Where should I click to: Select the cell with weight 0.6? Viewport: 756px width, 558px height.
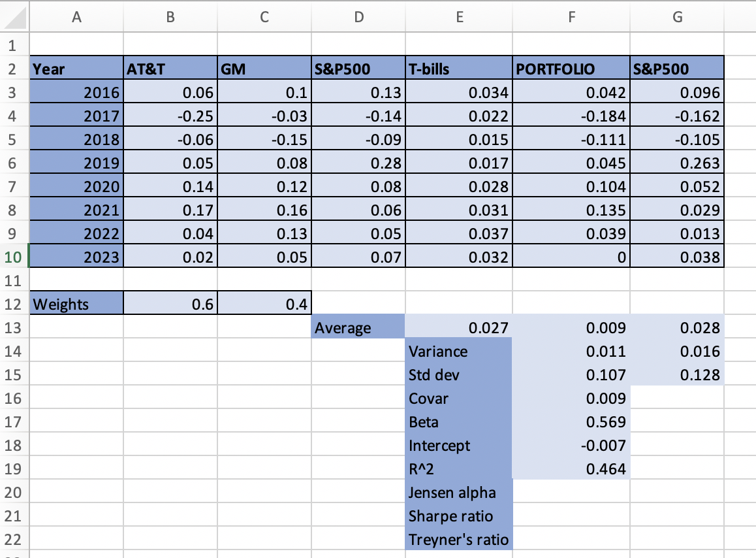point(170,303)
